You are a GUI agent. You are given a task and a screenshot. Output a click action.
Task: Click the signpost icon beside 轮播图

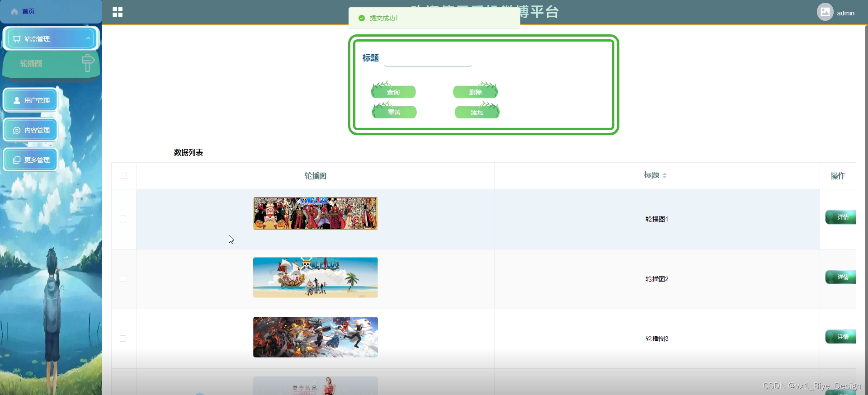[88, 63]
